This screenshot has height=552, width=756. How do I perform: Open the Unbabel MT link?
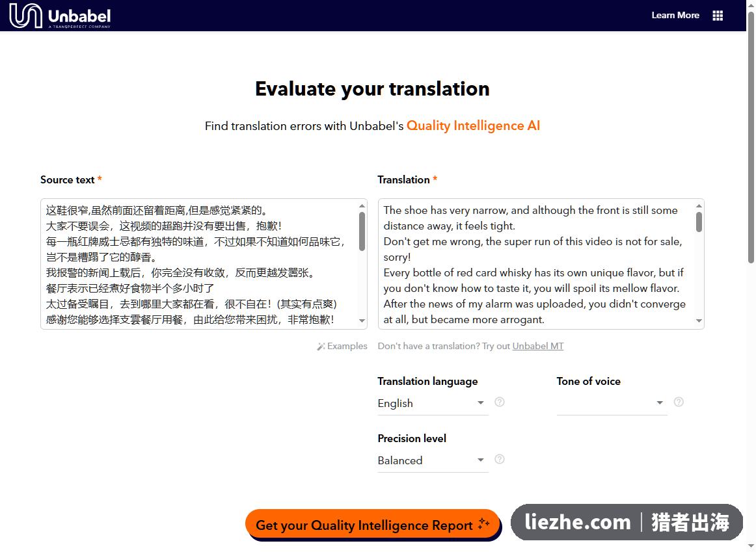[537, 347]
